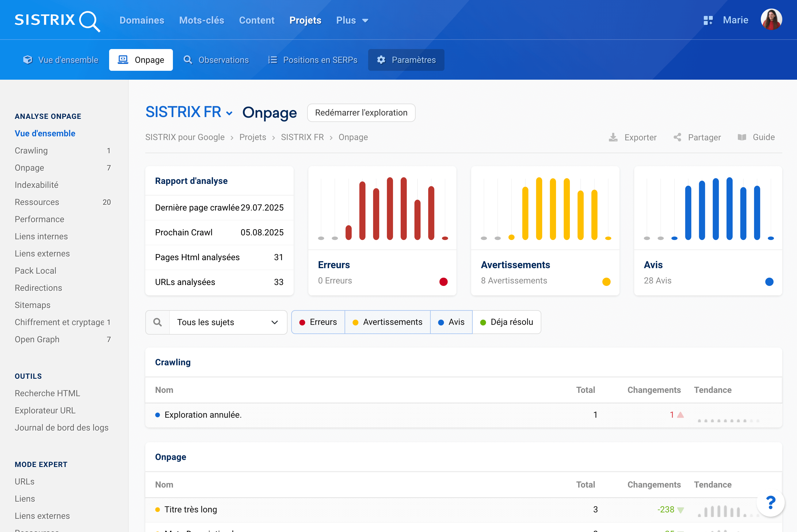The image size is (797, 532).
Task: Expand the SISTRIX FR project selector
Action: 189,112
